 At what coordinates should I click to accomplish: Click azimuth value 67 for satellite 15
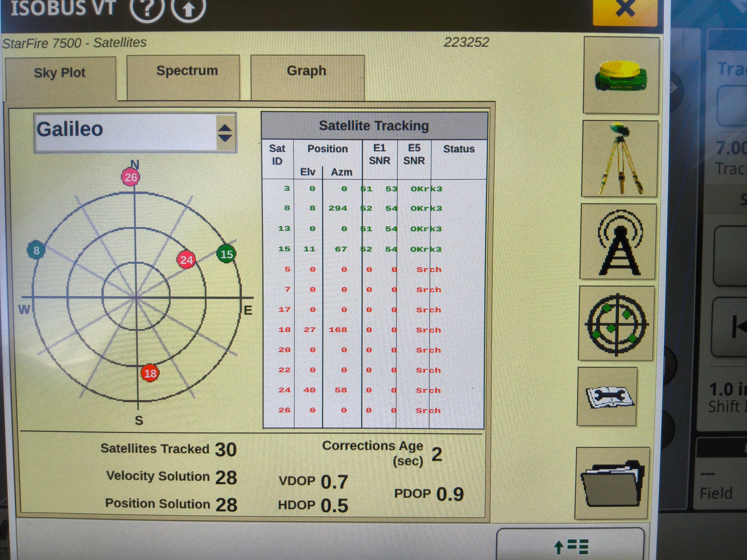tap(341, 249)
